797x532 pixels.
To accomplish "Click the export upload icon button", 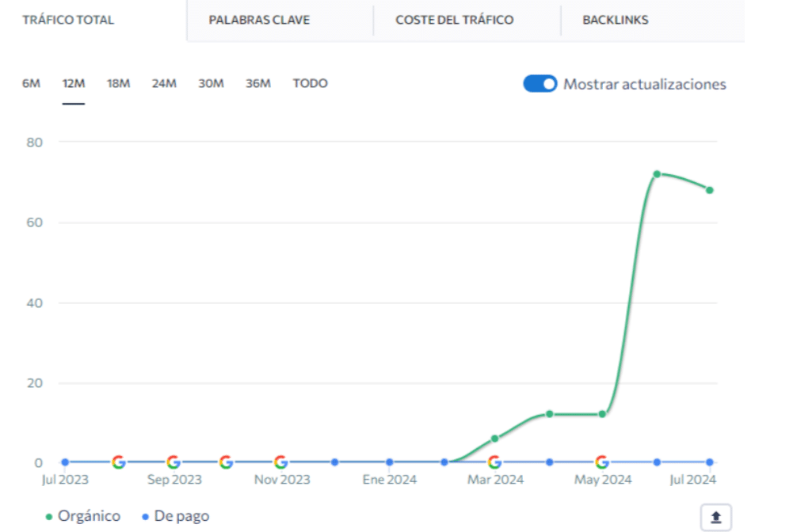I will pos(715,517).
